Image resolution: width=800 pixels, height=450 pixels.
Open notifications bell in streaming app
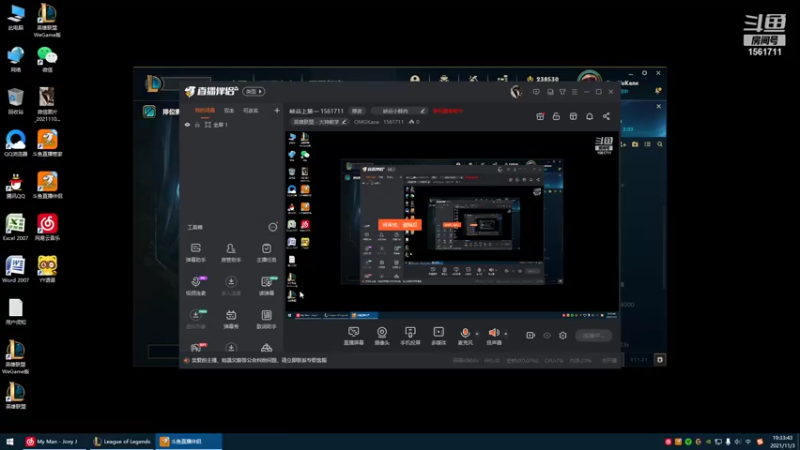(589, 116)
